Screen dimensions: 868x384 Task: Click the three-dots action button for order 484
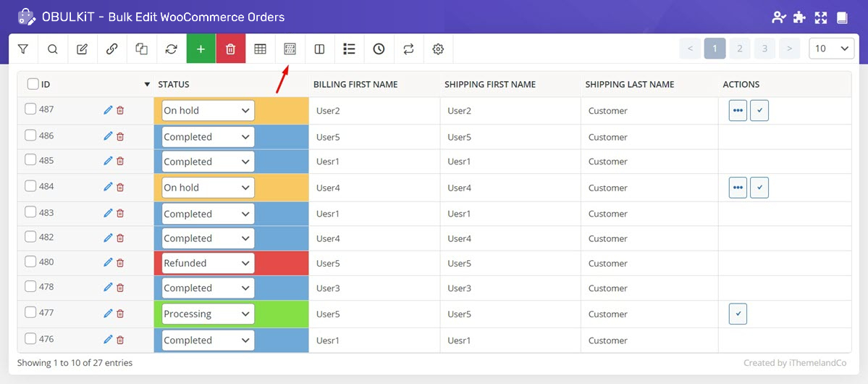[x=738, y=188]
